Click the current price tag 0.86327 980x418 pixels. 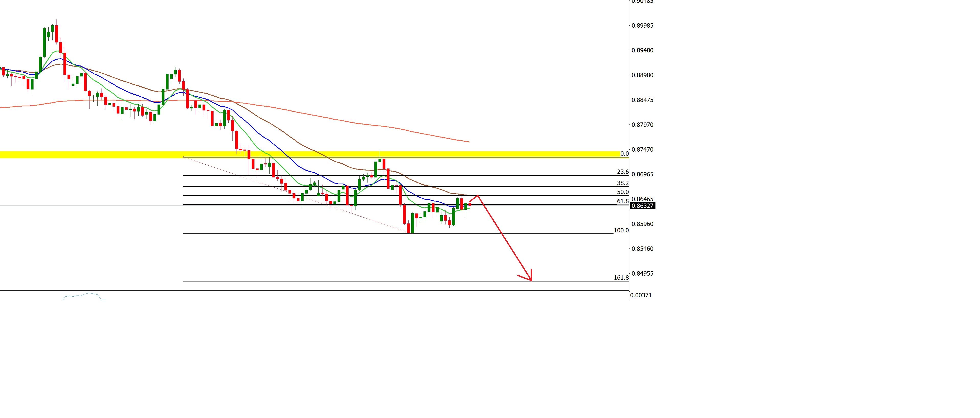[642, 206]
